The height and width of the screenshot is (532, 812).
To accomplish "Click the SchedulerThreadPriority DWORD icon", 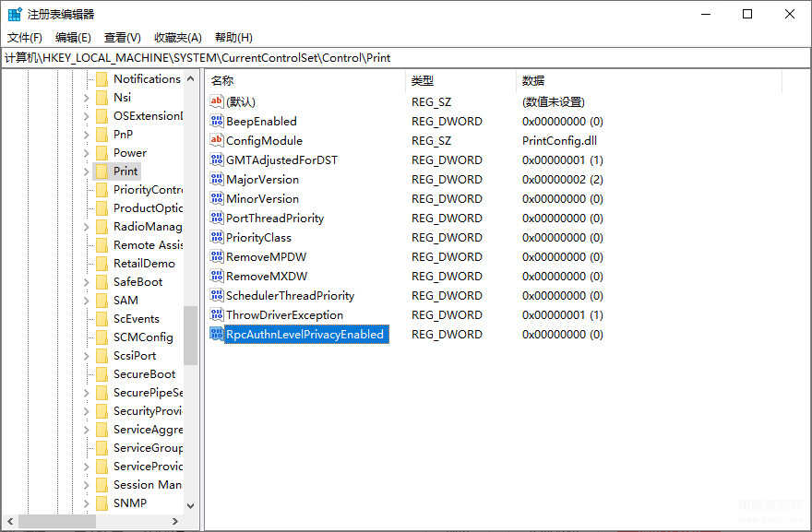I will [217, 295].
